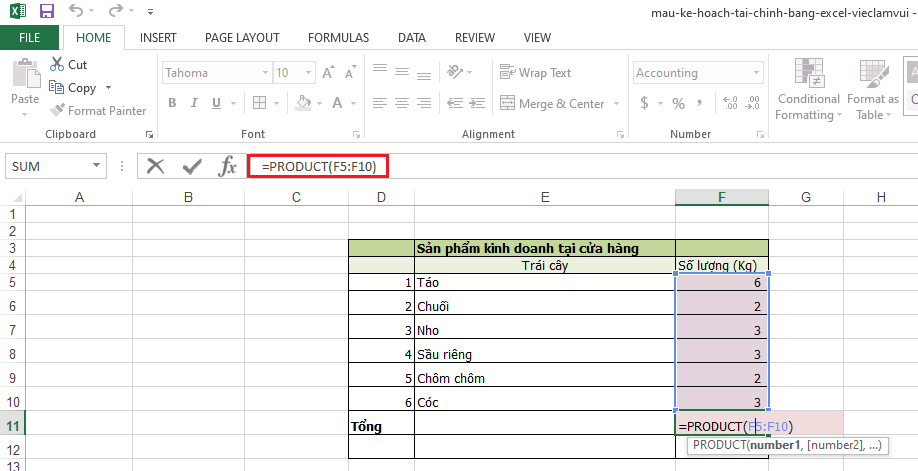Click the Redo arrow icon
918x471 pixels.
point(116,10)
